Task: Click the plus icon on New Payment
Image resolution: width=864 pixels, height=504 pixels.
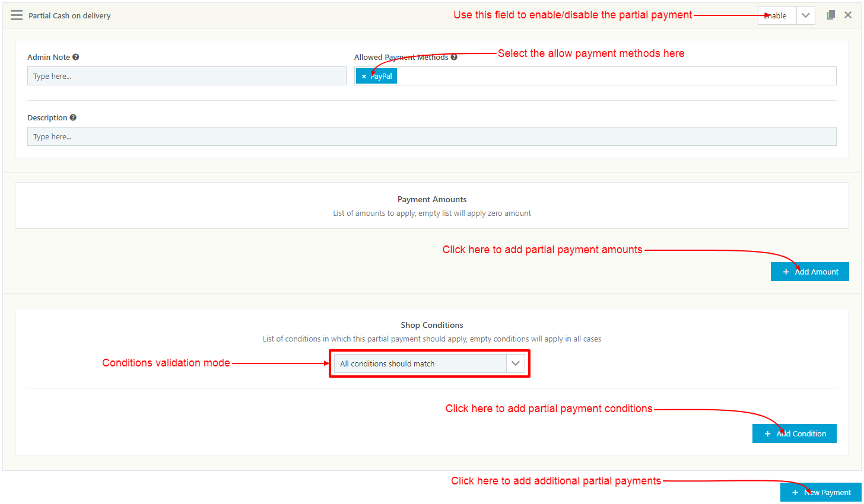Action: pos(795,493)
